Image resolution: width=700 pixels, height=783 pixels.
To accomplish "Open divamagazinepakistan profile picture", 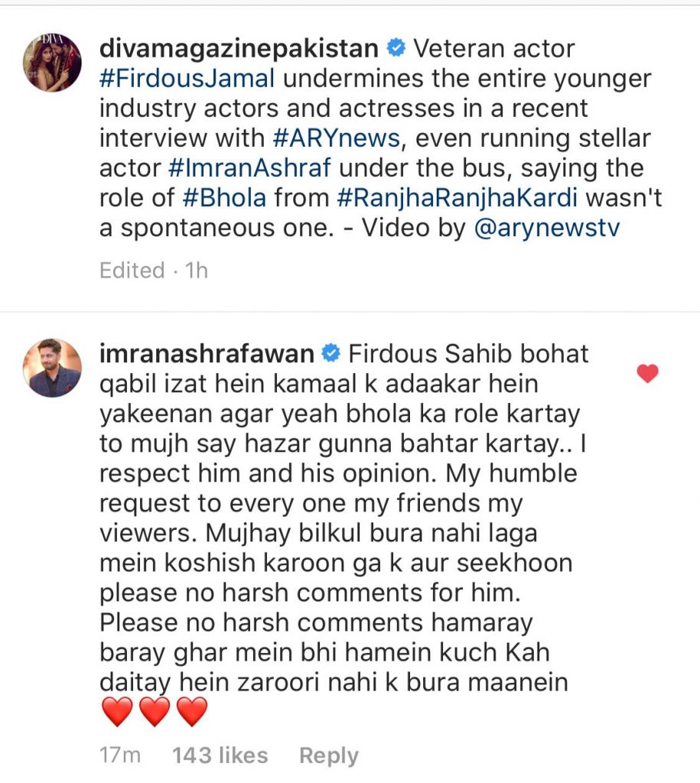I will pos(52,63).
